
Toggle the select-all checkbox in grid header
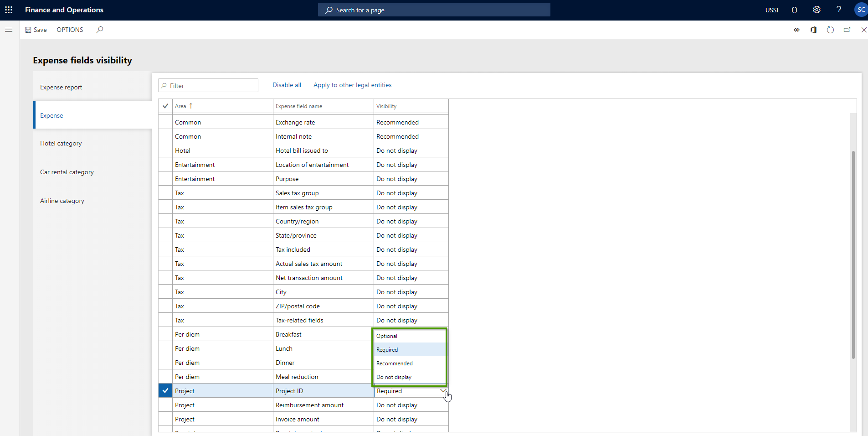pos(165,106)
